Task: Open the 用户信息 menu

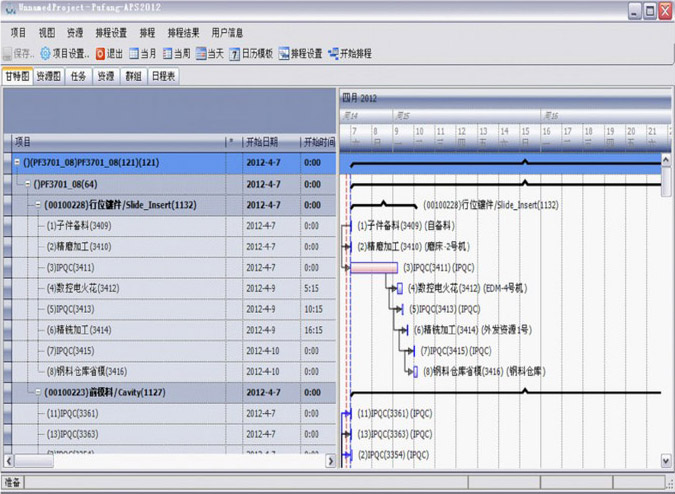Action: 227,33
